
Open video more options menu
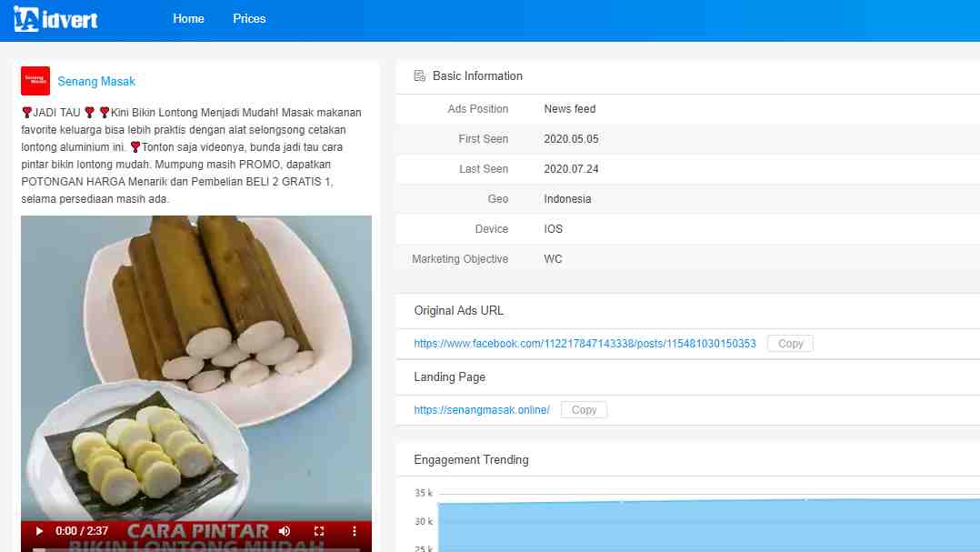click(354, 531)
